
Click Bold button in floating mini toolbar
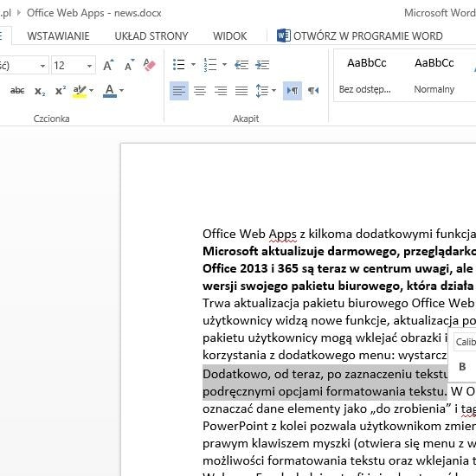click(462, 367)
